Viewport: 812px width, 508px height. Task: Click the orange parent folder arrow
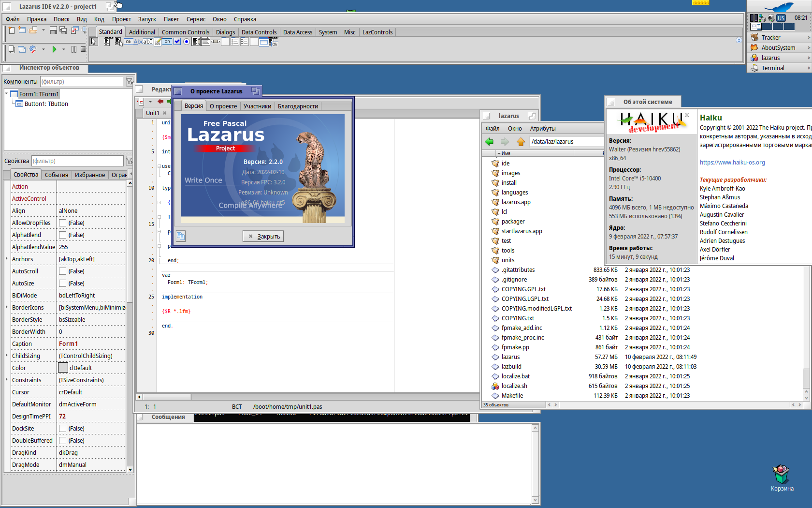[x=521, y=142]
